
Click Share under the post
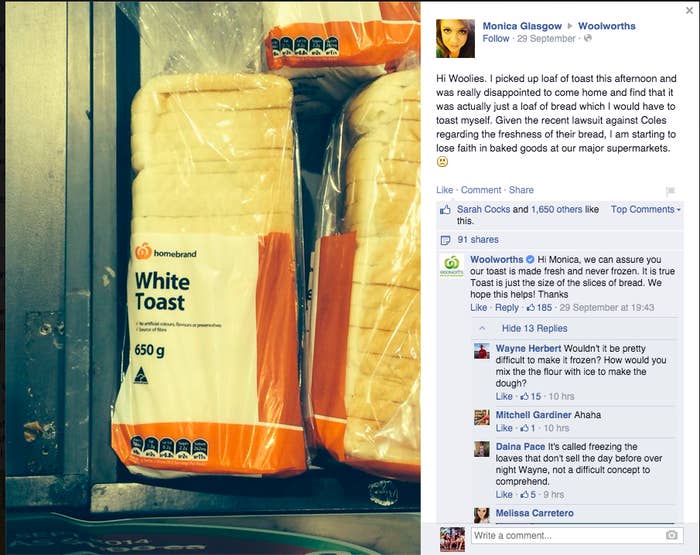click(x=521, y=190)
